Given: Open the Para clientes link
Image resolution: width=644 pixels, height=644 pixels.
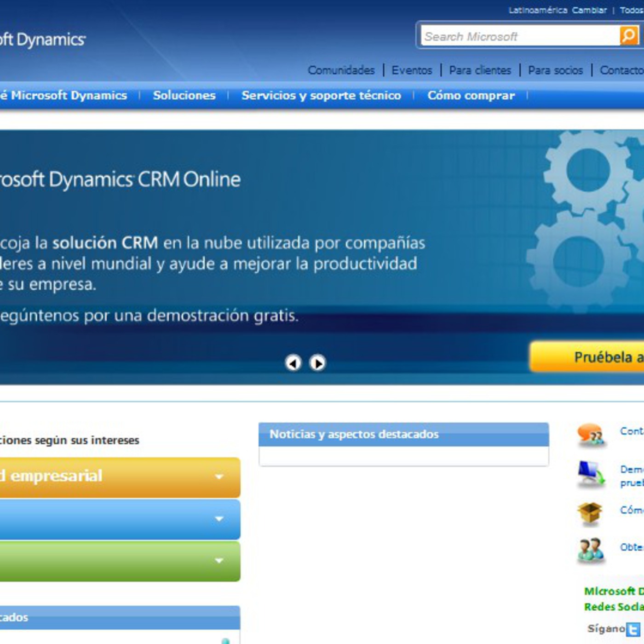Looking at the screenshot, I should pos(480,70).
